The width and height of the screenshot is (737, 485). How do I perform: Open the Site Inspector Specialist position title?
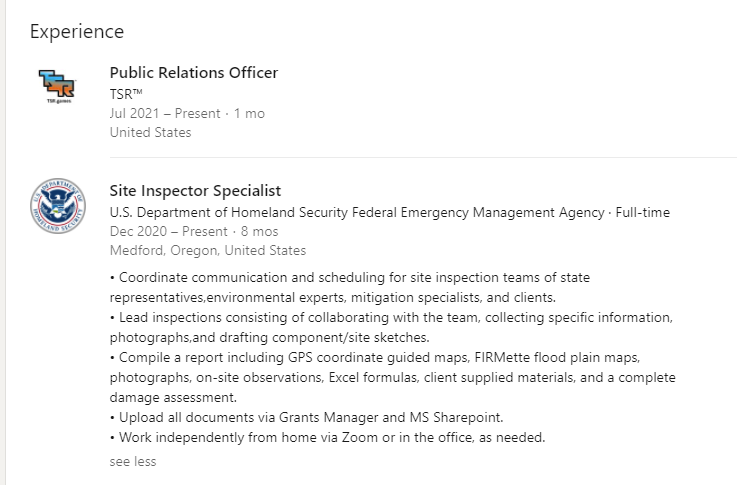coord(195,191)
